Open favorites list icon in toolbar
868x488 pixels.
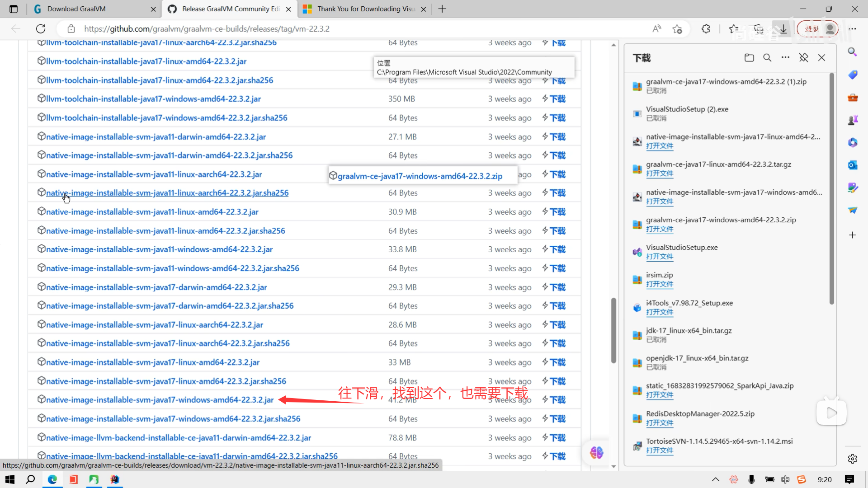734,29
